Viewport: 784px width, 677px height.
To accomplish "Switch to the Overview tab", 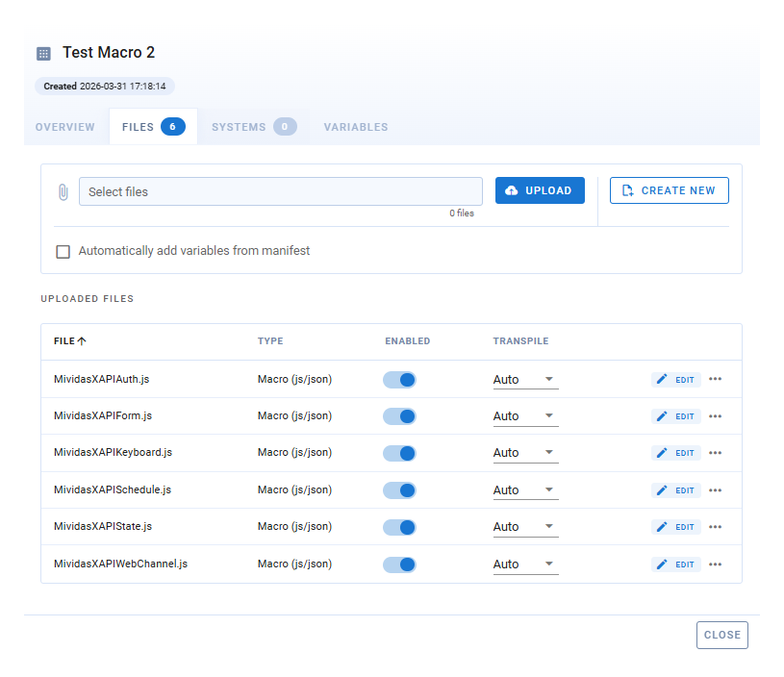I will click(x=65, y=127).
